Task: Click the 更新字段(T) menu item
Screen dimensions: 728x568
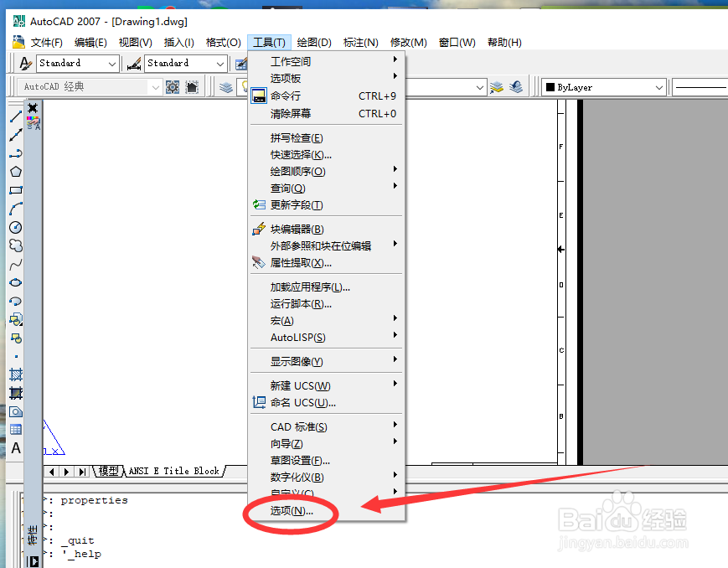Action: 327,204
